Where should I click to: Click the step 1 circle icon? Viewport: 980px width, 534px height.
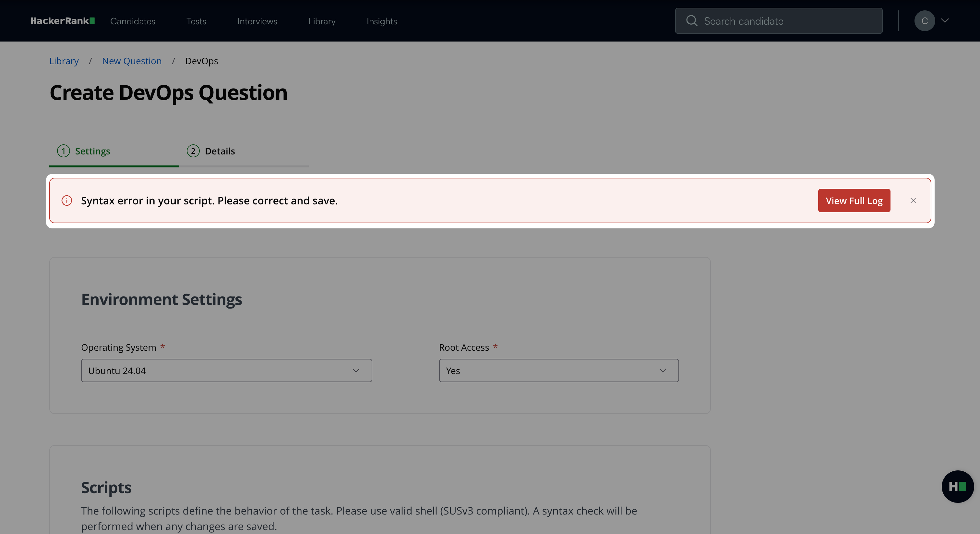coord(64,151)
